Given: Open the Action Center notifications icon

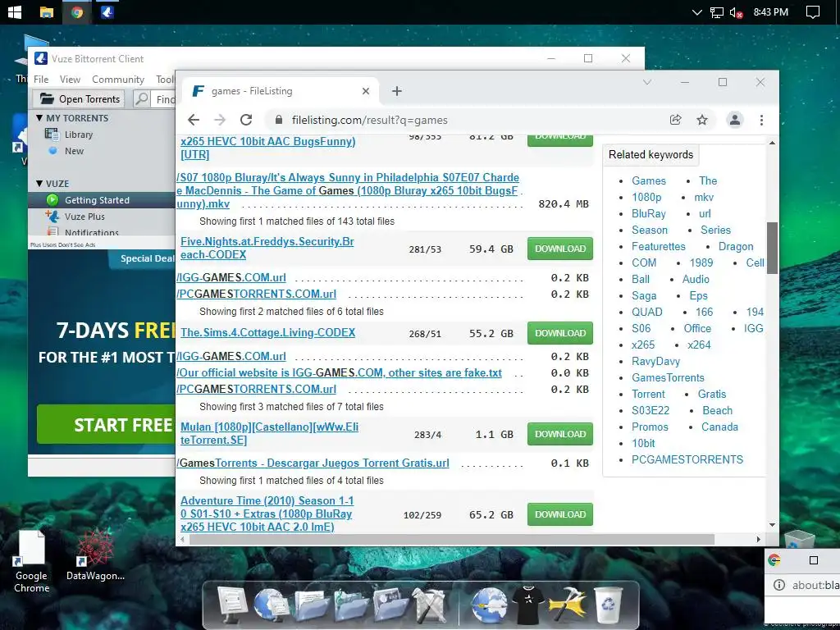Looking at the screenshot, I should (x=813, y=12).
